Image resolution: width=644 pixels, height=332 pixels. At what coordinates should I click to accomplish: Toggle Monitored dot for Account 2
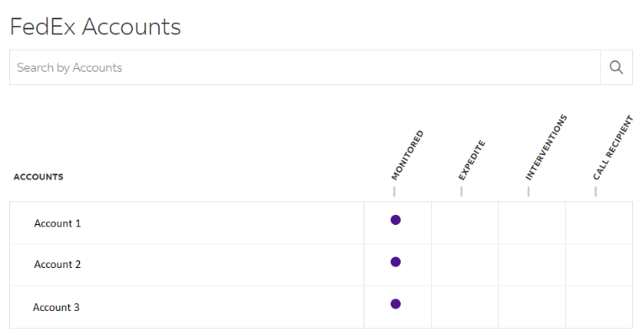[396, 262]
